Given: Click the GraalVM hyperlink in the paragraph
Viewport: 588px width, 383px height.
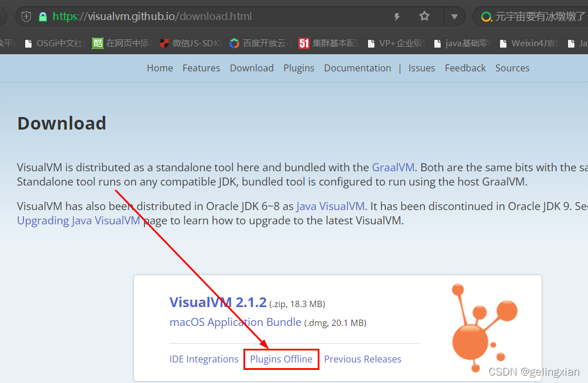Looking at the screenshot, I should pos(393,167).
